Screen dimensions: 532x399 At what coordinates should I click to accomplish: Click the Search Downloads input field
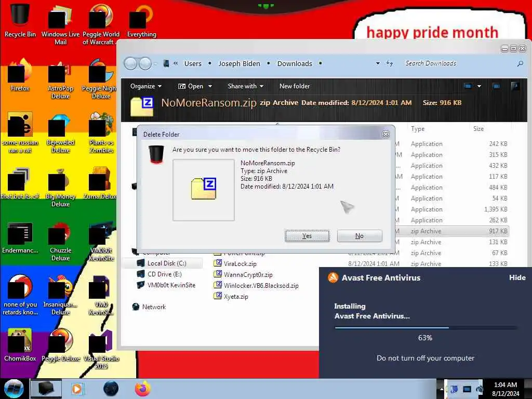[458, 63]
